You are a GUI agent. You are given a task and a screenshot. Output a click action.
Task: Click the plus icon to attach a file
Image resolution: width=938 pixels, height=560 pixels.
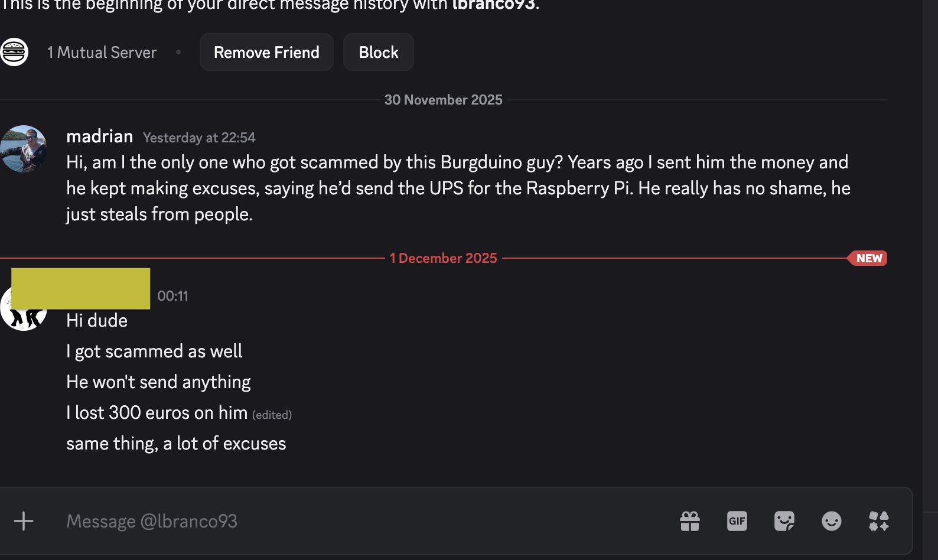tap(24, 521)
